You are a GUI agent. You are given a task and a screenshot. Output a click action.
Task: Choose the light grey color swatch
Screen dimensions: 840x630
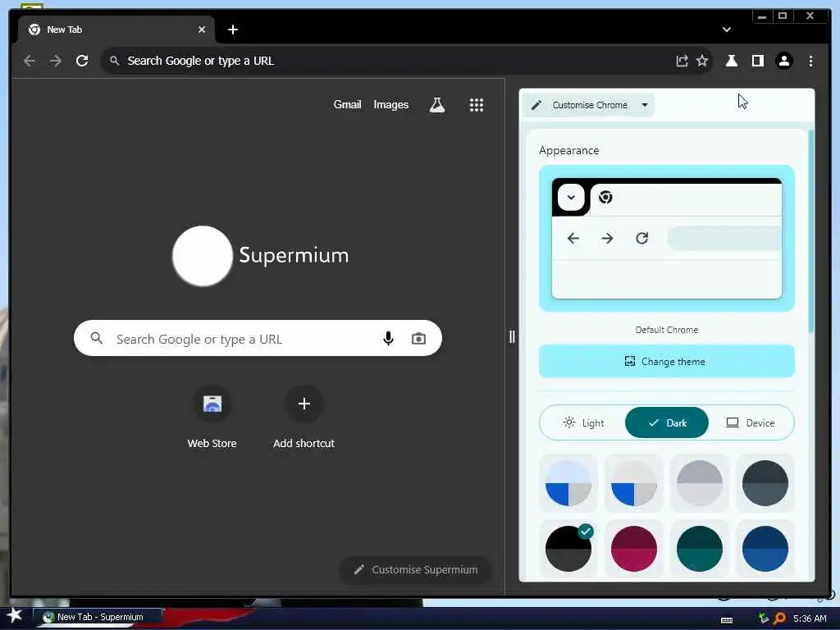coord(700,483)
